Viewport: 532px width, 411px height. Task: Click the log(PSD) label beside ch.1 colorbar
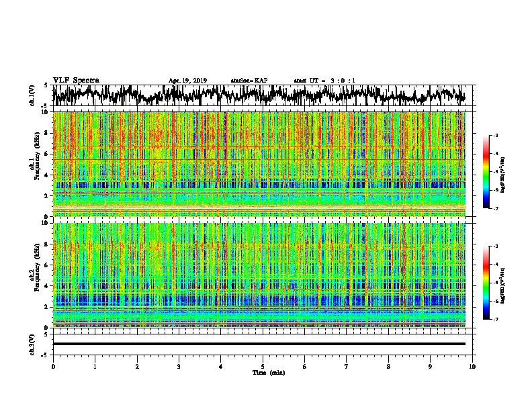click(503, 175)
